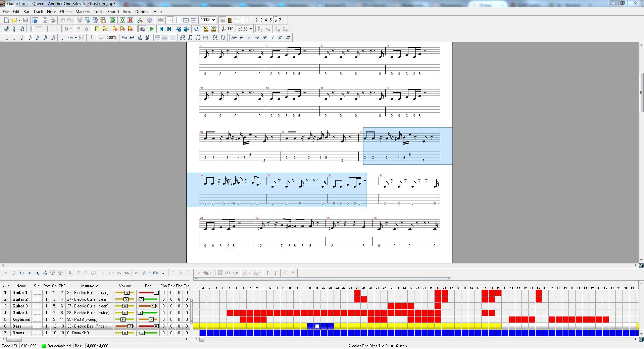This screenshot has width=644, height=349.
Task: Toggle solo for Guitar 1 track
Action: [35, 293]
